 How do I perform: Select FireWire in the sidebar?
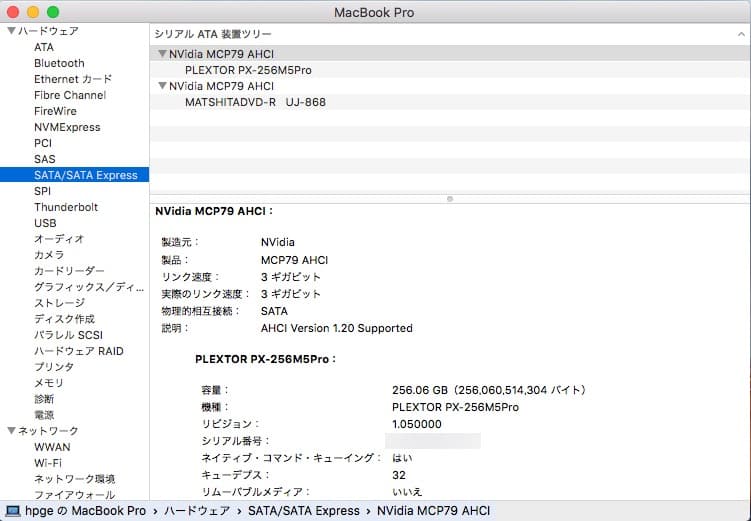[55, 111]
